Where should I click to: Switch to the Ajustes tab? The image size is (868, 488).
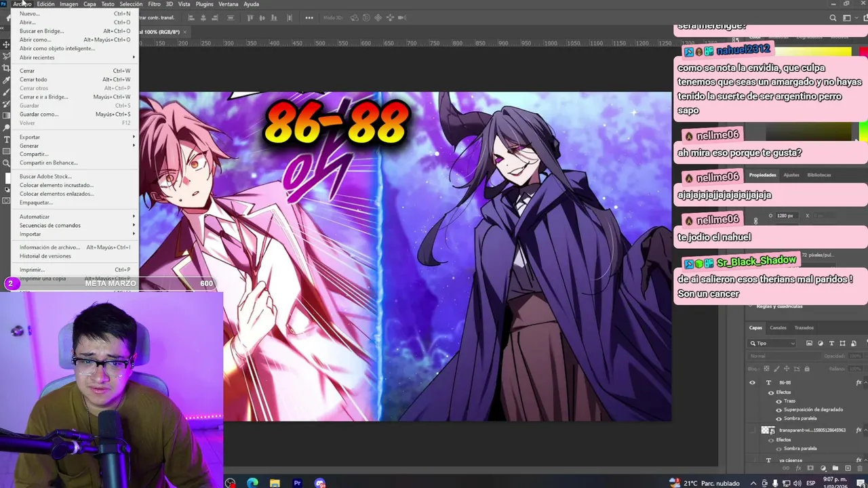pos(791,175)
